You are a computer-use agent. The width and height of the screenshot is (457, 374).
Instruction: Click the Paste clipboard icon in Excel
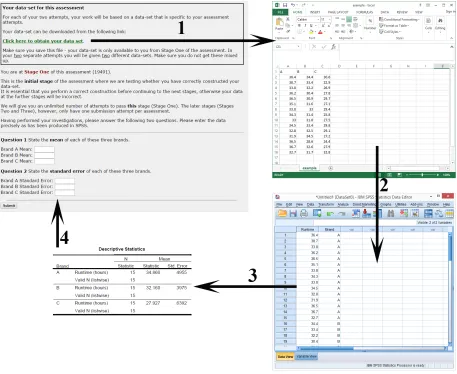279,21
